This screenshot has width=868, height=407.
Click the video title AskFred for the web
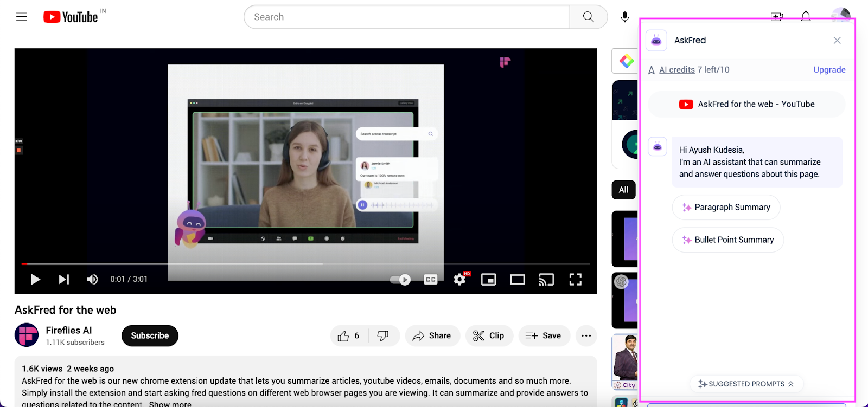point(66,310)
